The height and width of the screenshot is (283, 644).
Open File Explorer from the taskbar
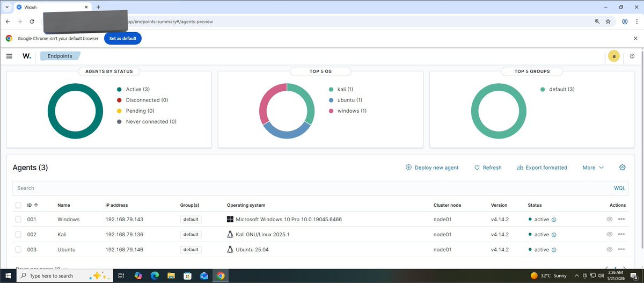pos(171,275)
